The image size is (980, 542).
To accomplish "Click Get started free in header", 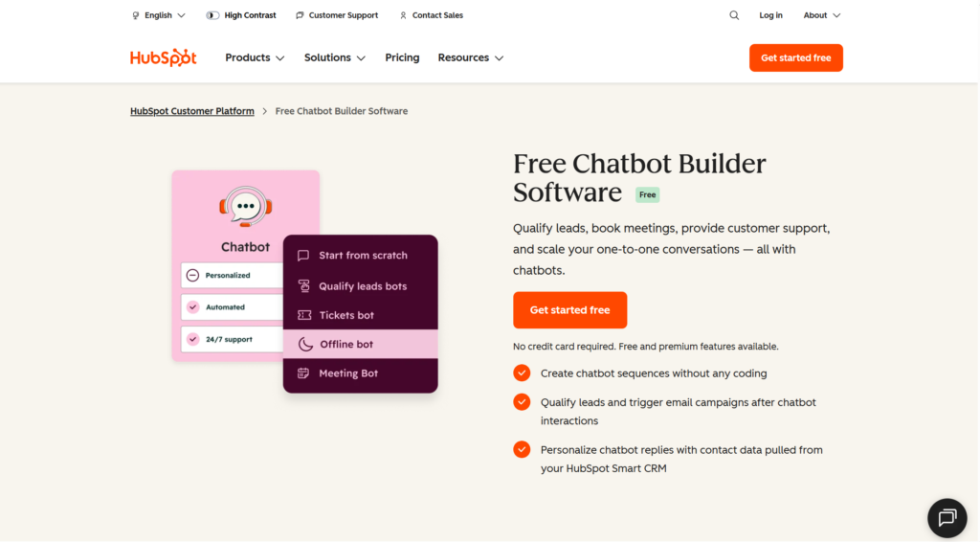I will point(795,57).
